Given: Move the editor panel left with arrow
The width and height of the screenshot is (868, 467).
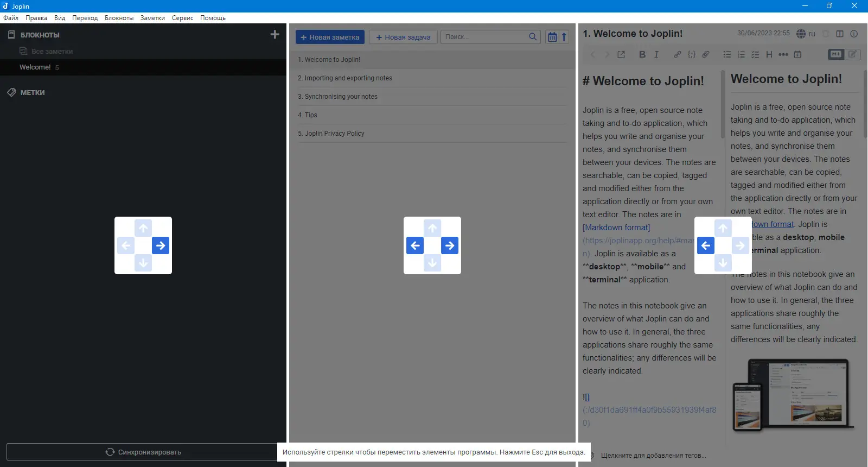Looking at the screenshot, I should pyautogui.click(x=706, y=245).
